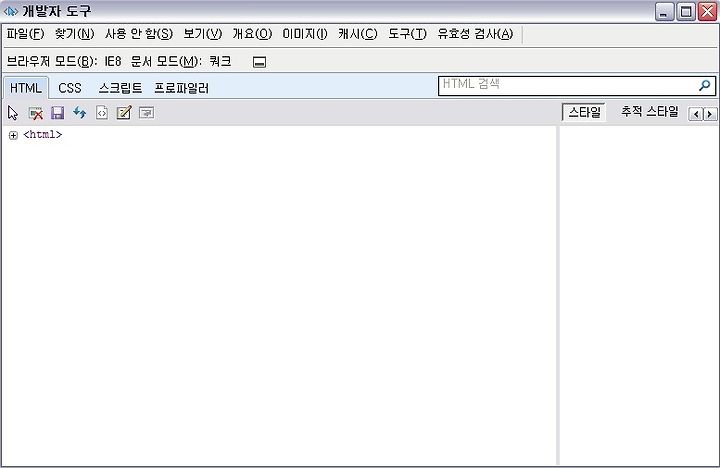Switch to the 프로파일러 tab
Viewport: 720px width, 468px height.
(x=181, y=88)
